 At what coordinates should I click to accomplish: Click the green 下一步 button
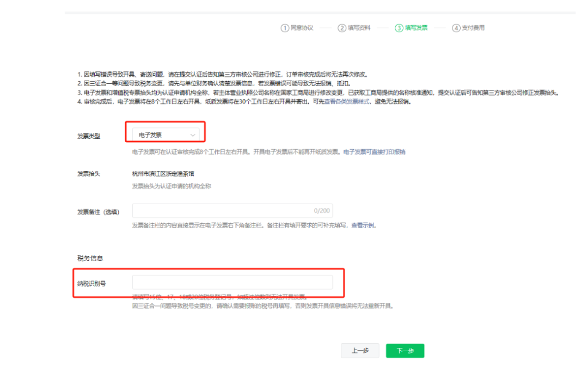(405, 350)
